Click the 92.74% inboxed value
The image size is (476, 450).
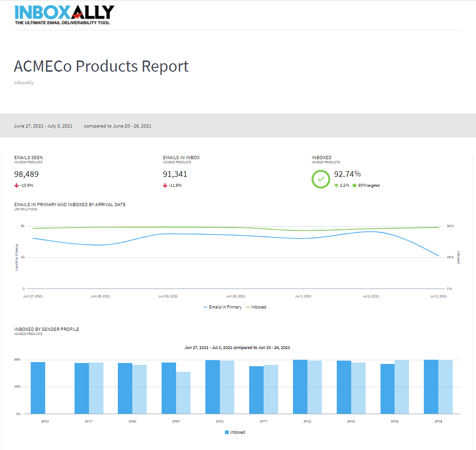click(347, 174)
